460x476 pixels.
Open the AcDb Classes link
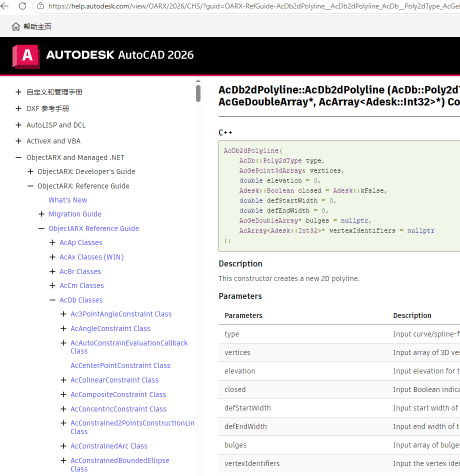coord(81,300)
